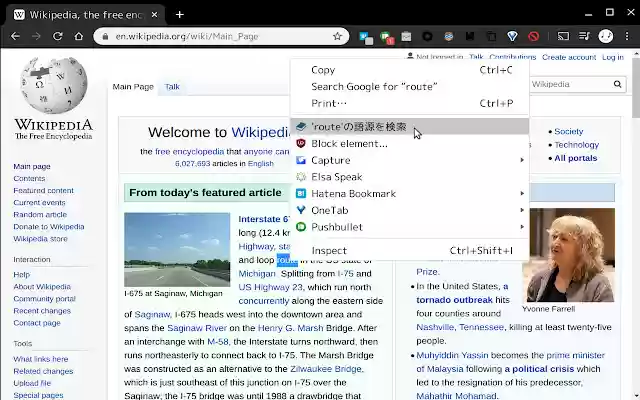Click the Pushbullet green icon
The height and width of the screenshot is (400, 640).
301,227
